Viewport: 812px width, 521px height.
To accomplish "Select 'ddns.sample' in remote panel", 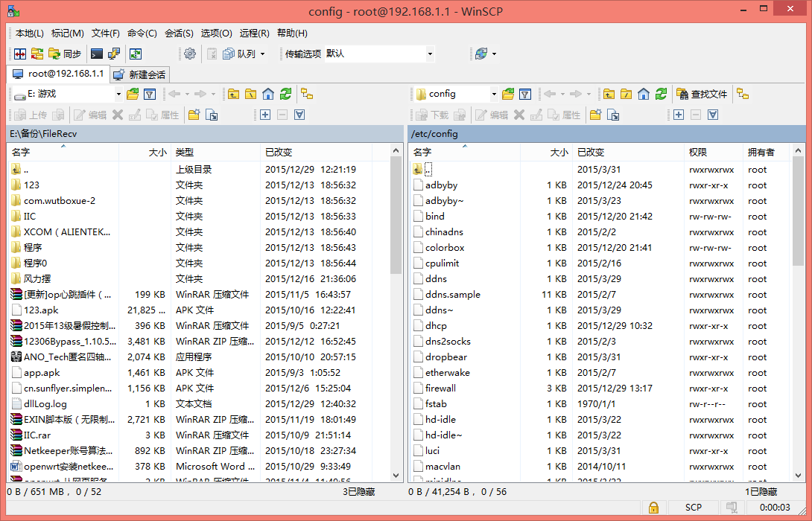I will [x=453, y=295].
